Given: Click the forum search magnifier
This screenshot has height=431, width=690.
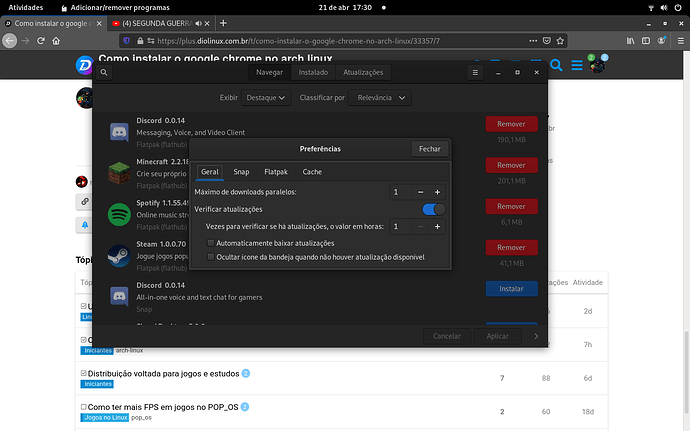Looking at the screenshot, I should pyautogui.click(x=556, y=66).
